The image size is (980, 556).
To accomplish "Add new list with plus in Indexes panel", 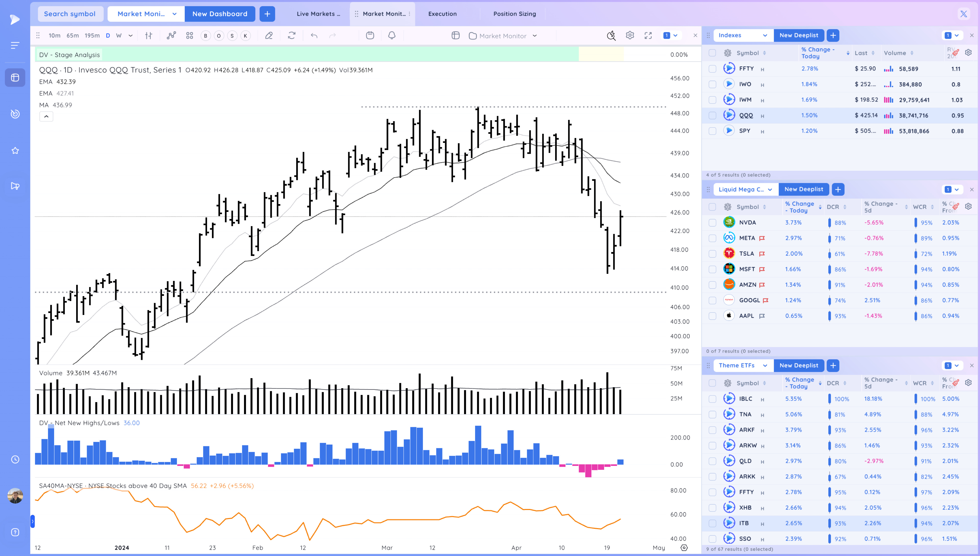I will click(833, 36).
